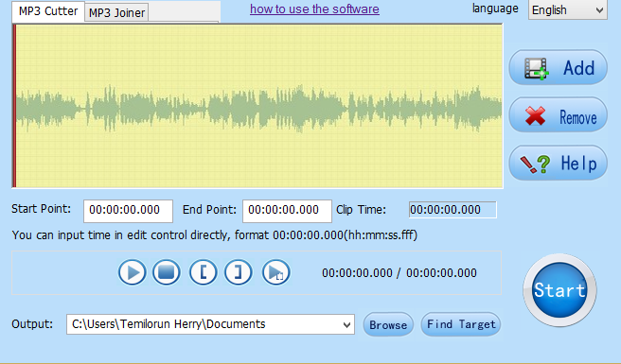Set end point with right bracket icon

(238, 272)
